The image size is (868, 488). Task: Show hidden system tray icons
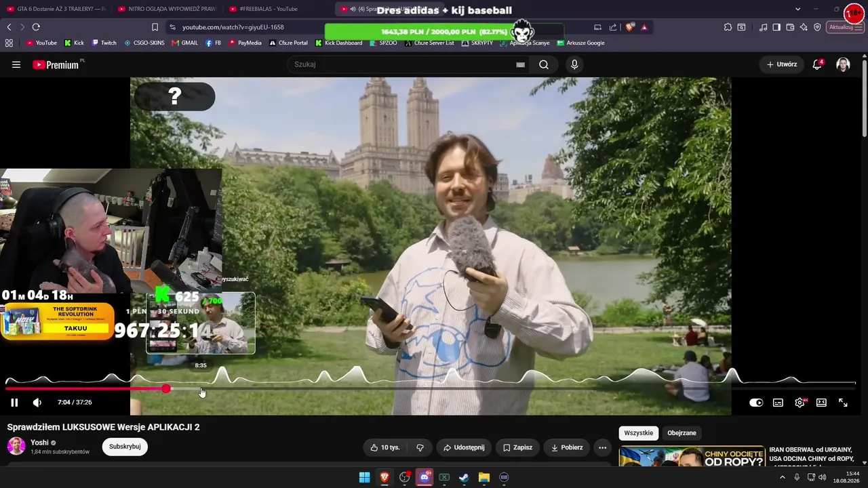(782, 477)
